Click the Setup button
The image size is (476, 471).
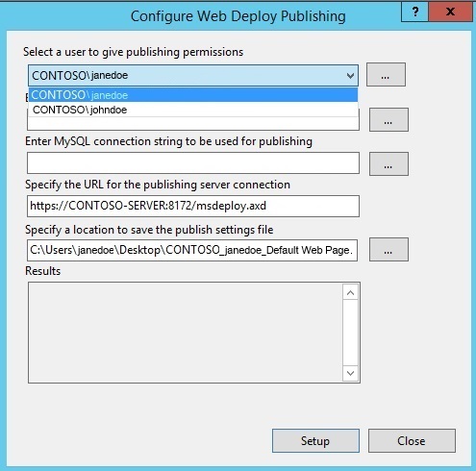[315, 441]
